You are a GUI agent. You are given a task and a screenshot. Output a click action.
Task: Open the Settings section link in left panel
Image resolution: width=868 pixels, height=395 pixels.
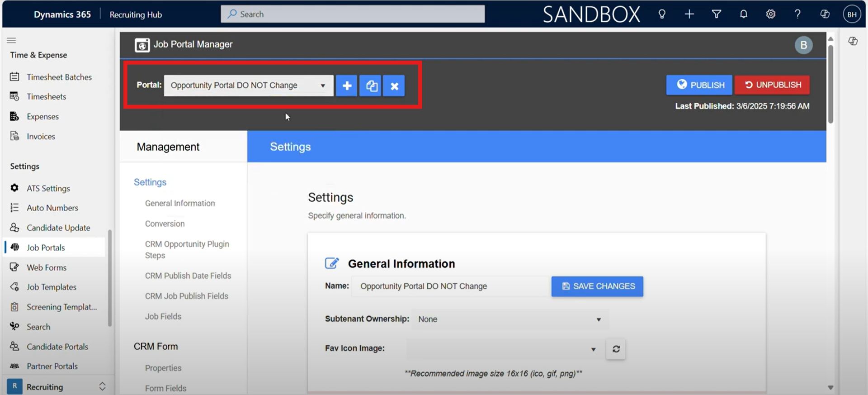click(150, 182)
